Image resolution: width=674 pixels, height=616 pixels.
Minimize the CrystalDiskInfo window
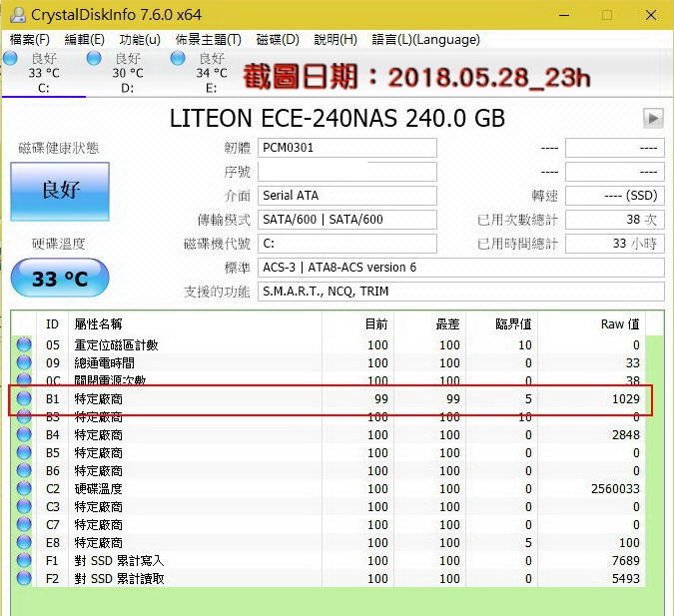tap(564, 15)
